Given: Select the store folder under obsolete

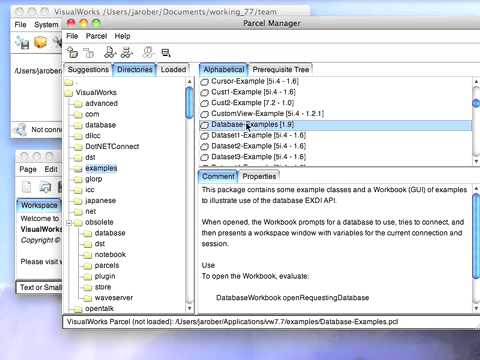Looking at the screenshot, I should 103,287.
